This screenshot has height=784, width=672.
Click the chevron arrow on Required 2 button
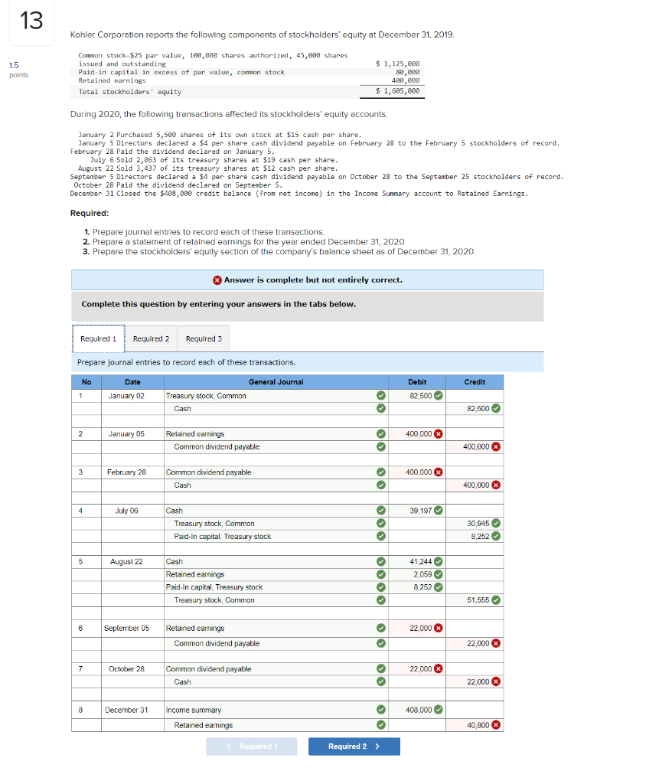click(x=377, y=746)
